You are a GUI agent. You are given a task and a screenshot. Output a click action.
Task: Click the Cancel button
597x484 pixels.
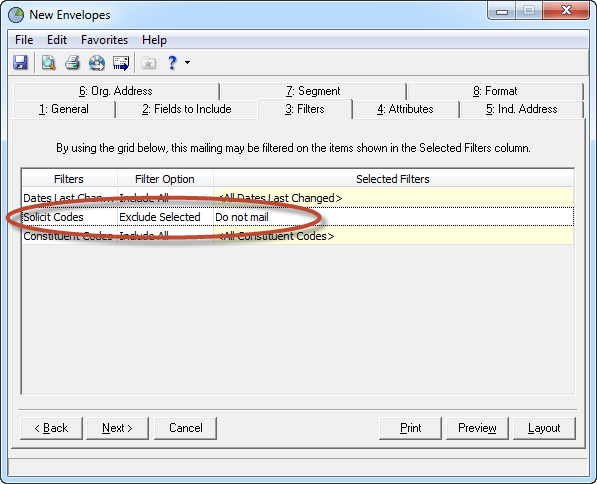pos(185,428)
